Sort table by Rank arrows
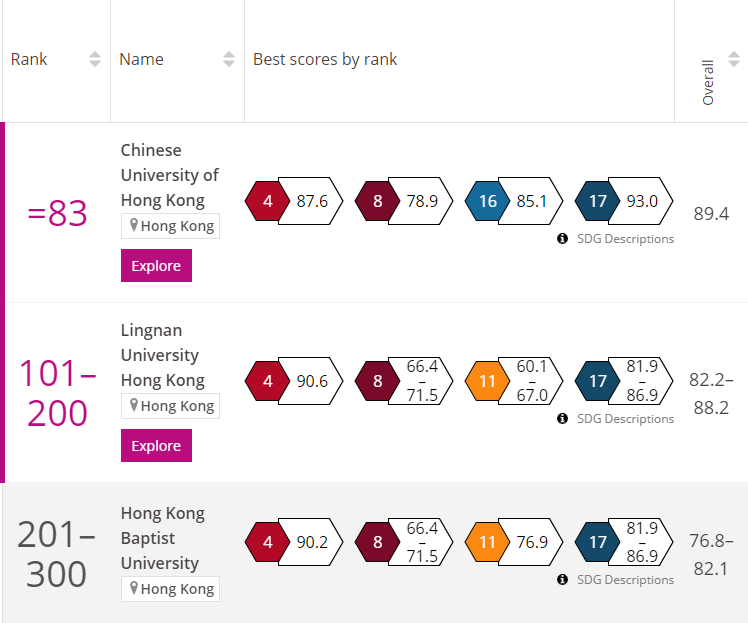 pos(95,59)
